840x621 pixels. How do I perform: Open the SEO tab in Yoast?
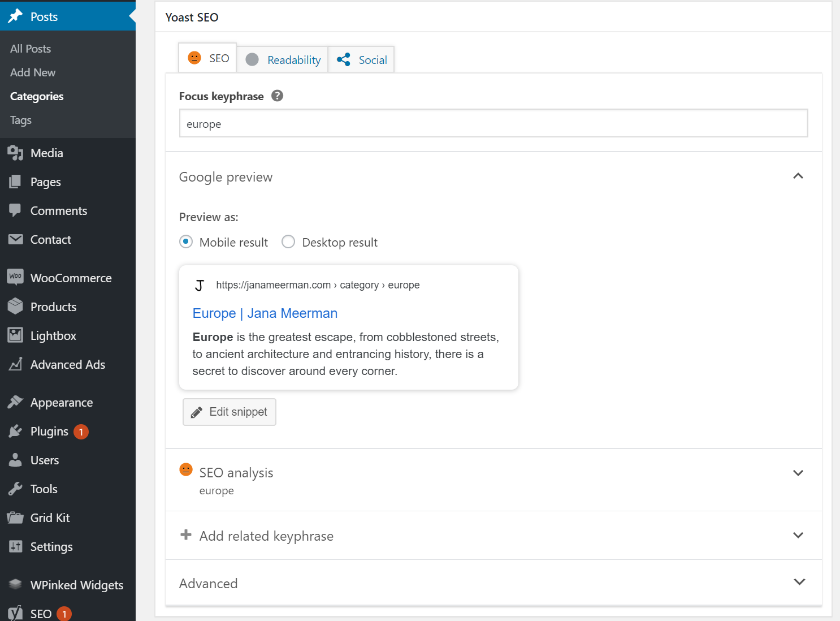pos(207,58)
